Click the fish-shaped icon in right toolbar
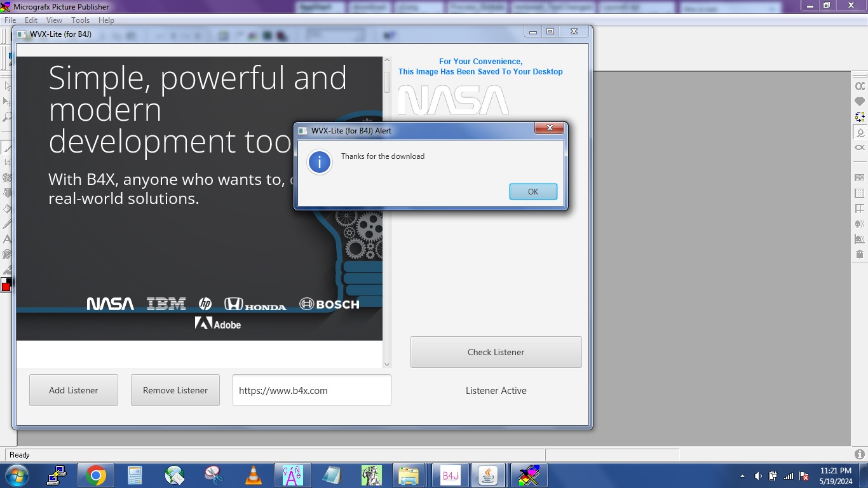The image size is (868, 488). tap(860, 147)
